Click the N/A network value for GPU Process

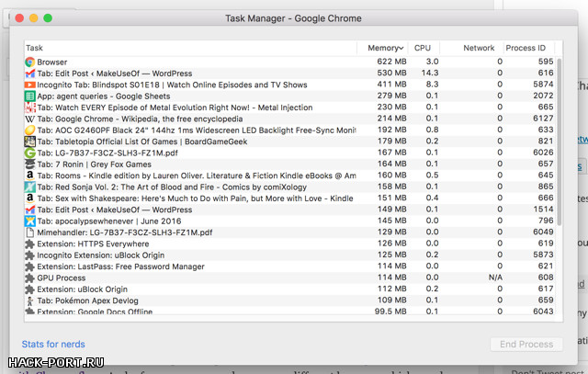tap(495, 278)
